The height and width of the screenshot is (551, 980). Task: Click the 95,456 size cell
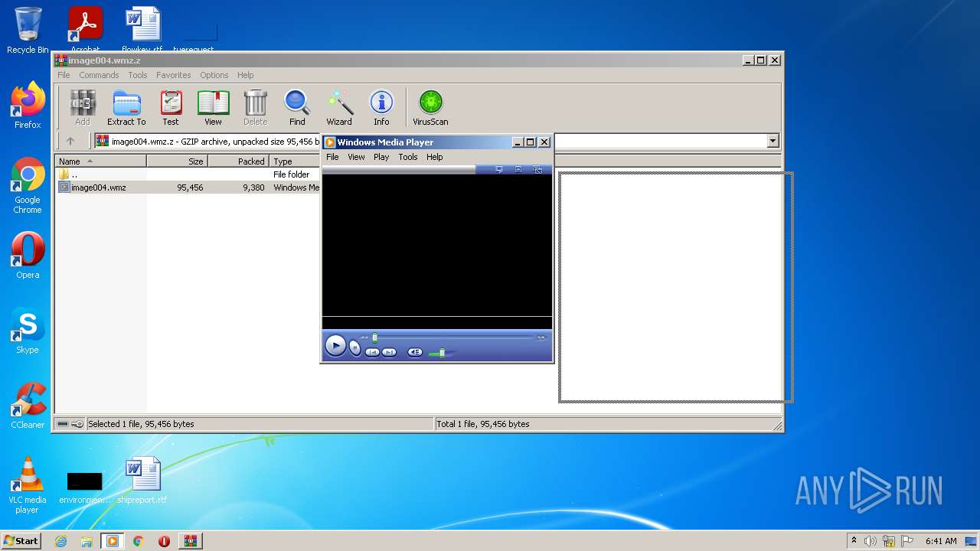coord(190,187)
